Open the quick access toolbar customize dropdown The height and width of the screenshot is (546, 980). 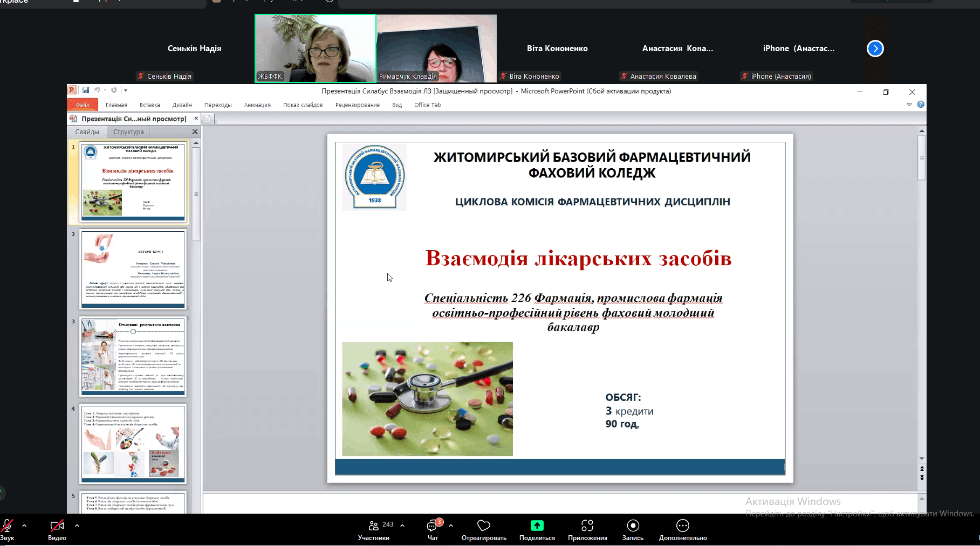tap(126, 90)
